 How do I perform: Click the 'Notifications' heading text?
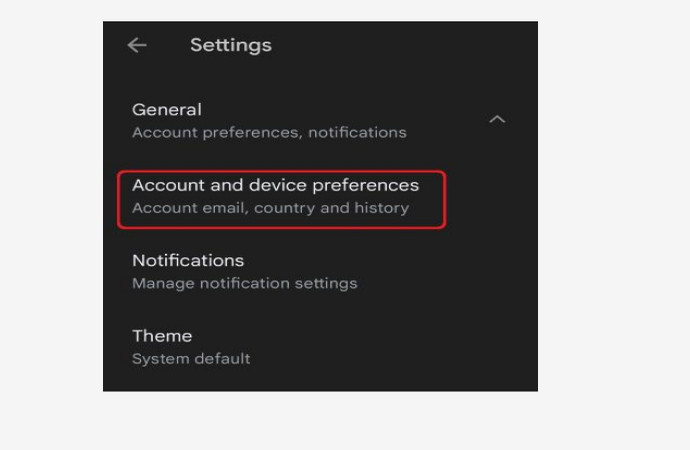(188, 260)
